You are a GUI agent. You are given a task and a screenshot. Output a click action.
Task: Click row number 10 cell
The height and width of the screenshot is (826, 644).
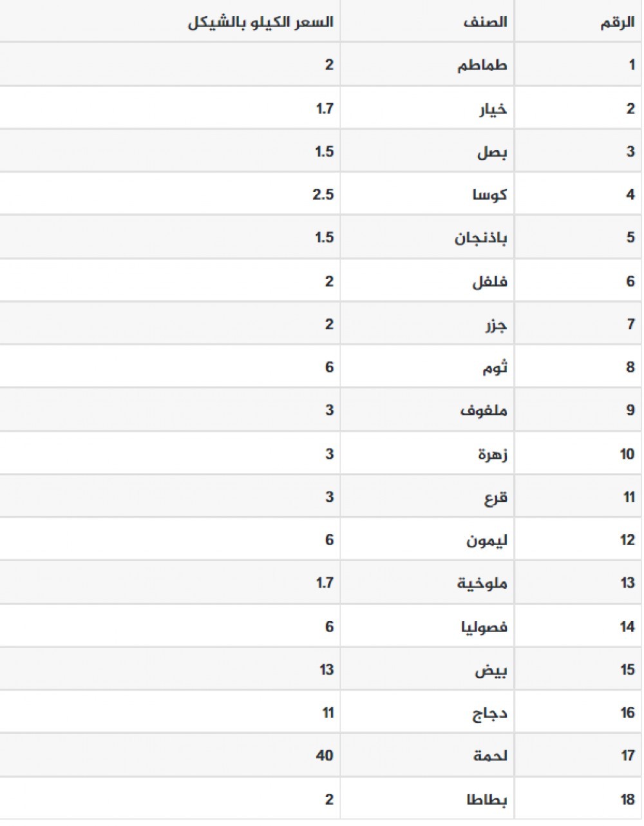tap(627, 454)
